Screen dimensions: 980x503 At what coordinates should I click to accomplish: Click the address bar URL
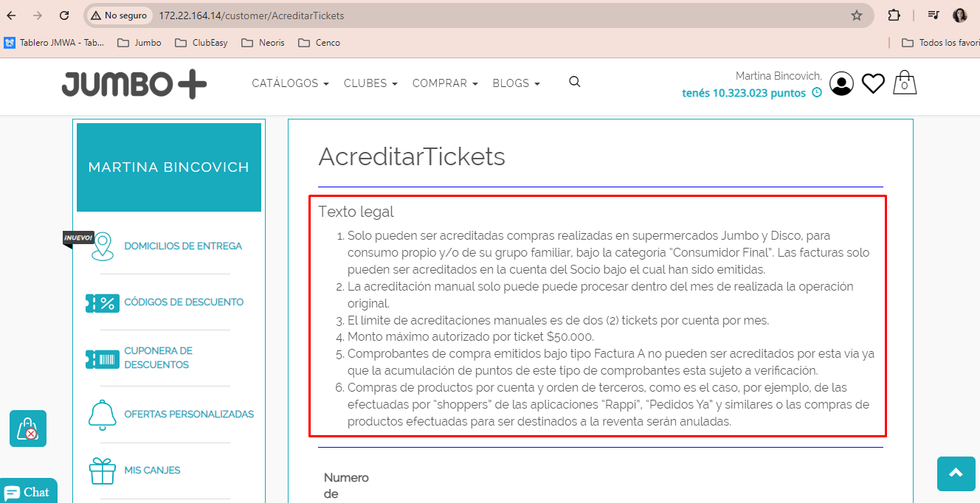(252, 15)
